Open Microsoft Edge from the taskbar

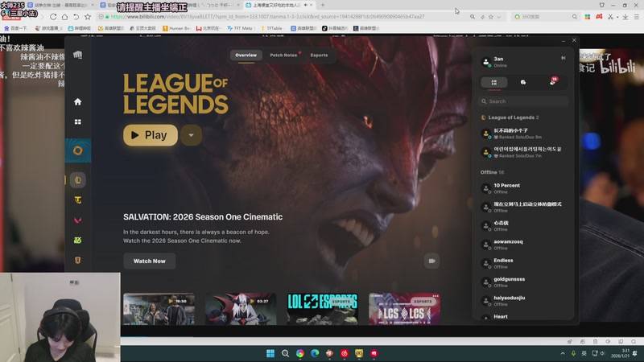(x=315, y=353)
